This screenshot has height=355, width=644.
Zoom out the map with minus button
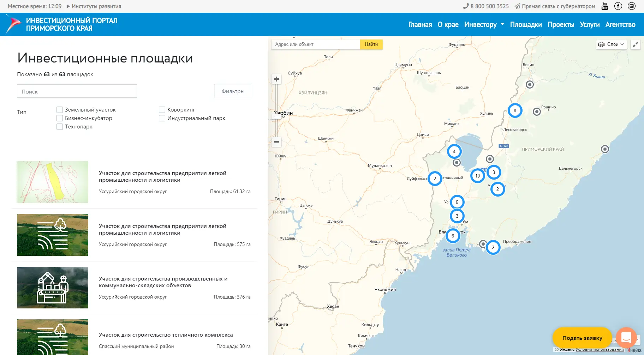pos(276,142)
